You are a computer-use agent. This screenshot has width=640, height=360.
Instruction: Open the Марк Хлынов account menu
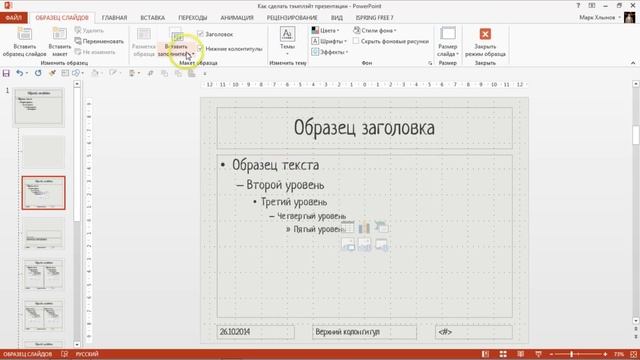[x=600, y=18]
